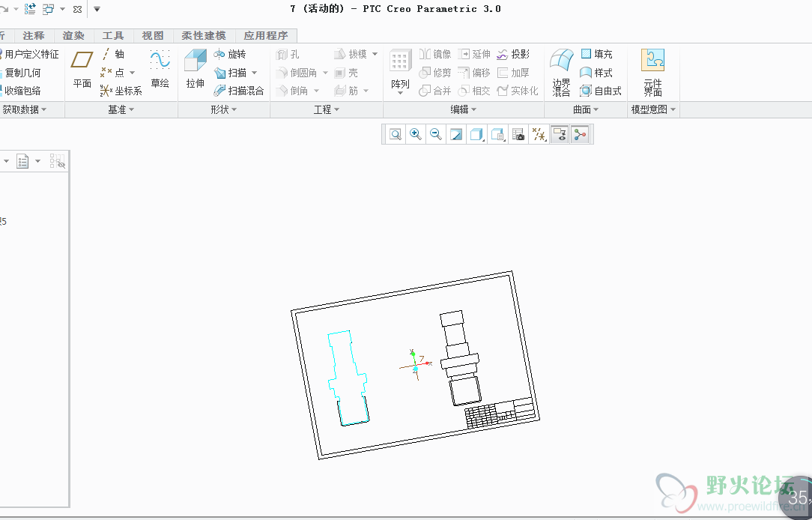
Task: Open the display style dropdown
Action: tap(476, 135)
